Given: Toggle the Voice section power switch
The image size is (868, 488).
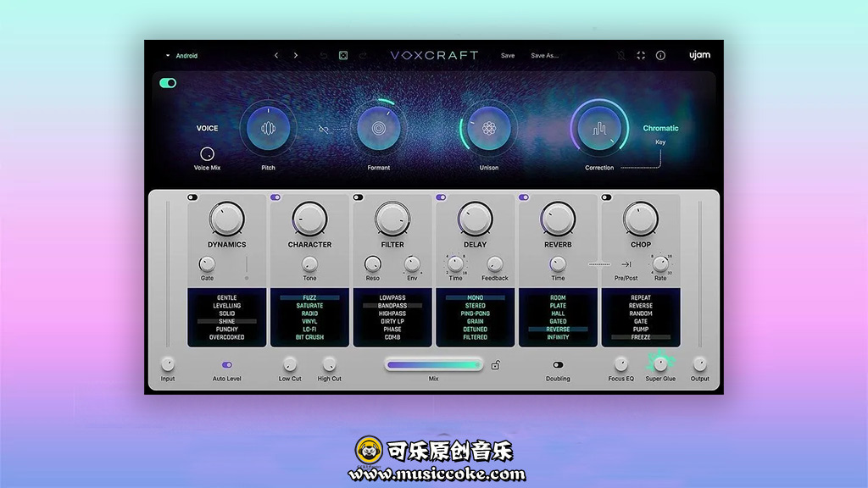Looking at the screenshot, I should (x=168, y=83).
